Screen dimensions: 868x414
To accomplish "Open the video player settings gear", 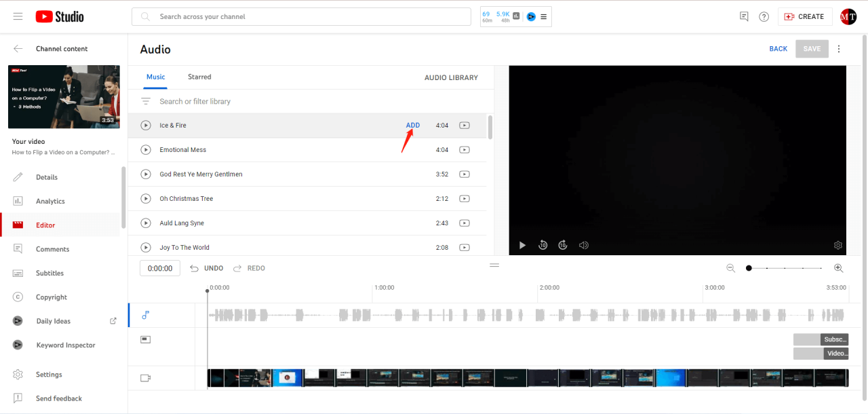I will pyautogui.click(x=837, y=245).
